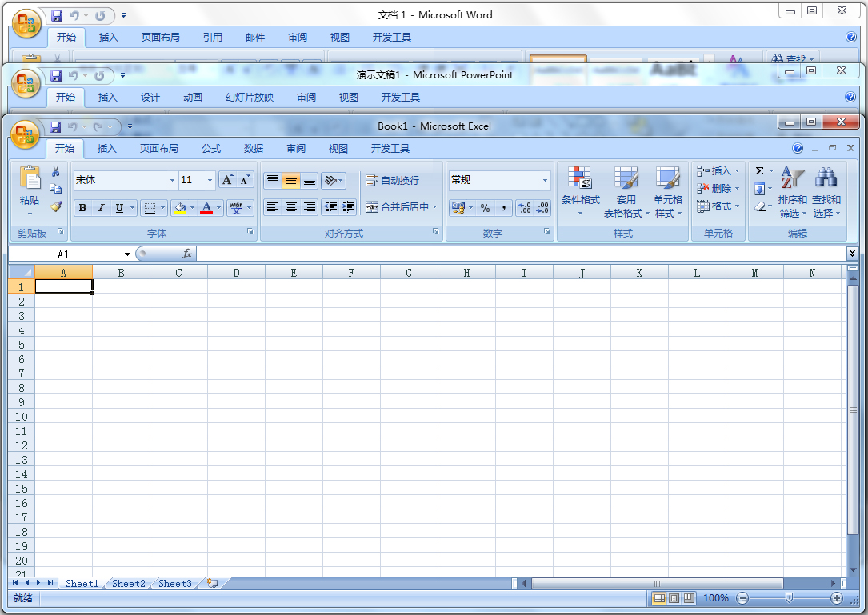
Task: Open 单元格样式 cell styles
Action: pyautogui.click(x=668, y=191)
